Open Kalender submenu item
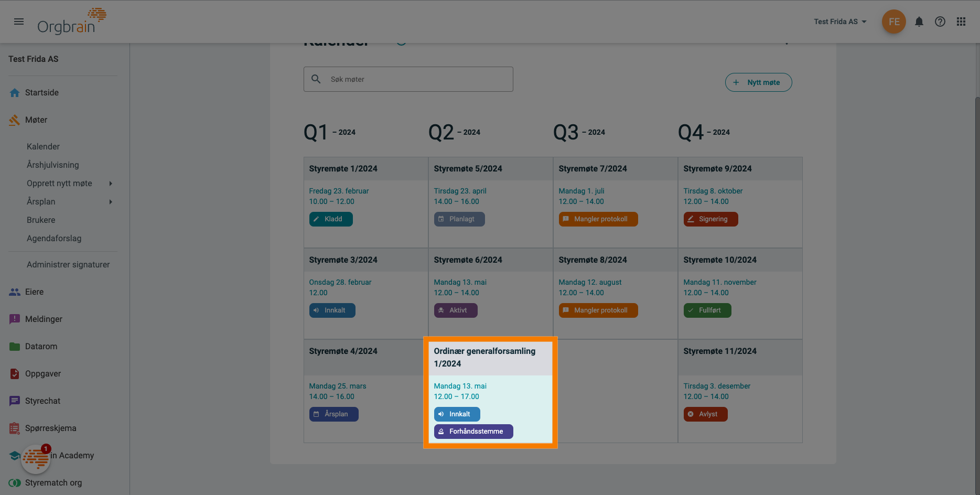This screenshot has height=495, width=980. coord(43,147)
